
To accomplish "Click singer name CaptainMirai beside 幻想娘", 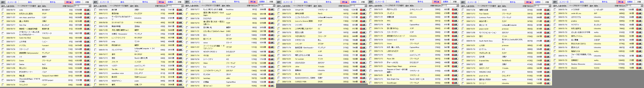I will pos(231,82).
